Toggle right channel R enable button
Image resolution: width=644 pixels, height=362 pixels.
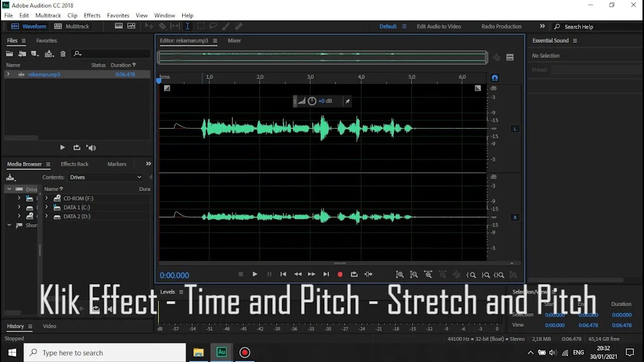point(515,218)
